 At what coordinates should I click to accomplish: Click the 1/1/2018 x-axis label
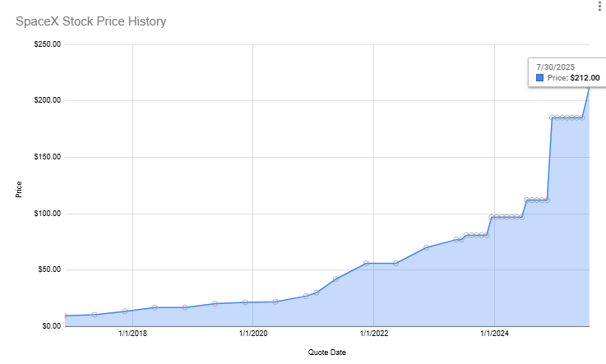(132, 334)
